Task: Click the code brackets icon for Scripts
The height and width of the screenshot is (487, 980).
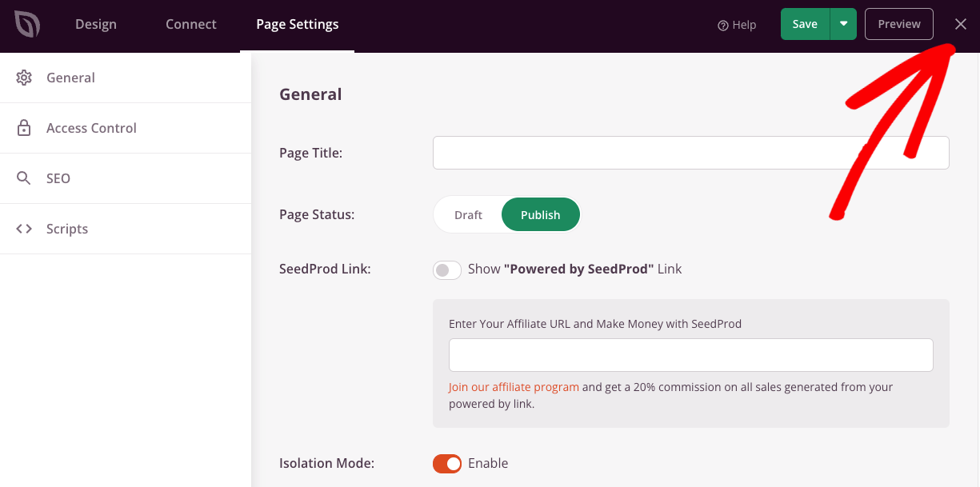Action: [24, 228]
